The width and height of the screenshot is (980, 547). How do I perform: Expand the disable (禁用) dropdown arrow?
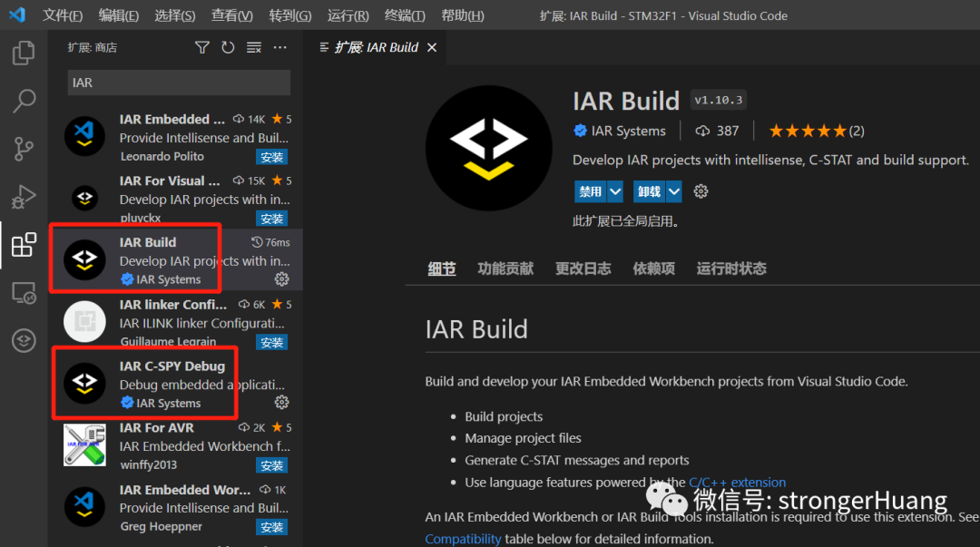[x=615, y=191]
